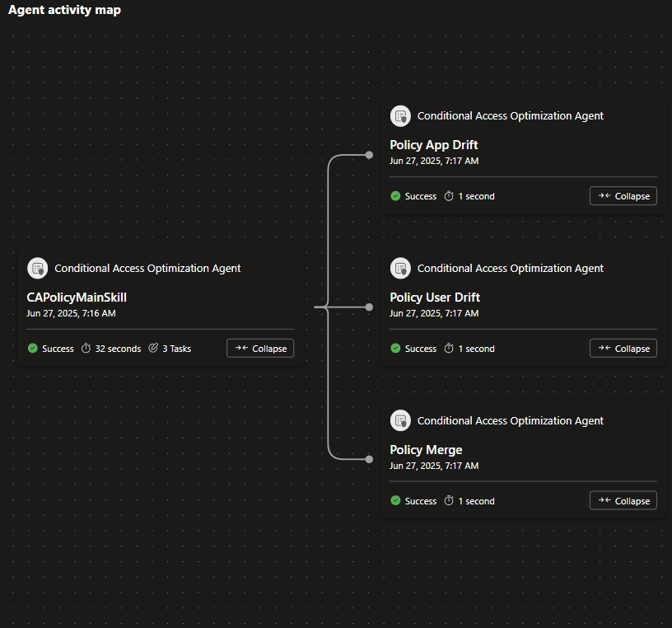Collapse the Policy User Drift node

click(623, 349)
